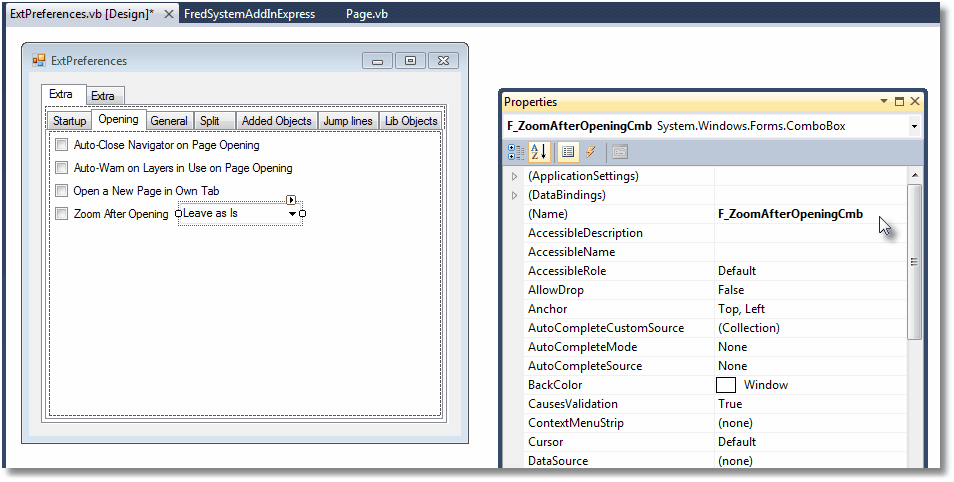Screen dimensions: 954x482
Task: Expand the (ApplicationSettings) property
Action: pyautogui.click(x=515, y=176)
